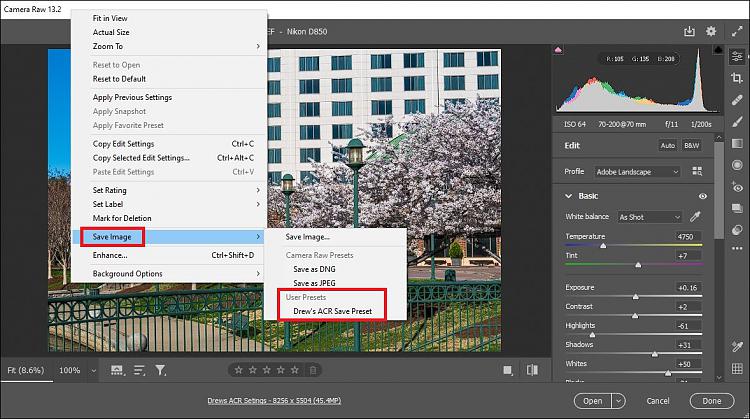
Task: Open more image settings ellipsis
Action: (737, 249)
